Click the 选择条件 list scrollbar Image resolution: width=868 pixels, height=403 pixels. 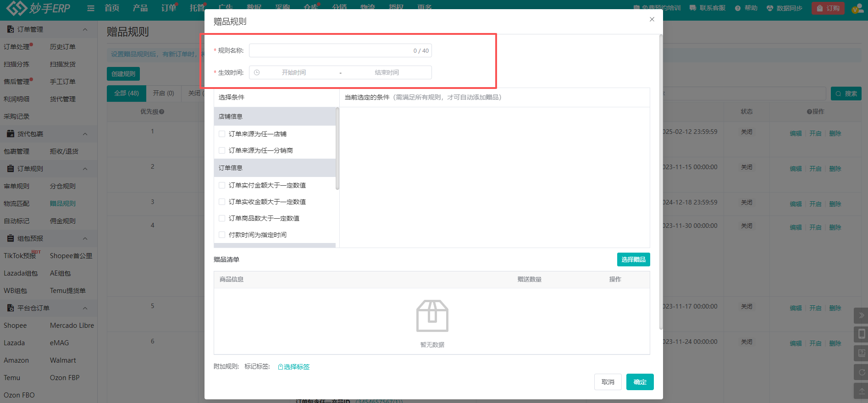[x=337, y=149]
